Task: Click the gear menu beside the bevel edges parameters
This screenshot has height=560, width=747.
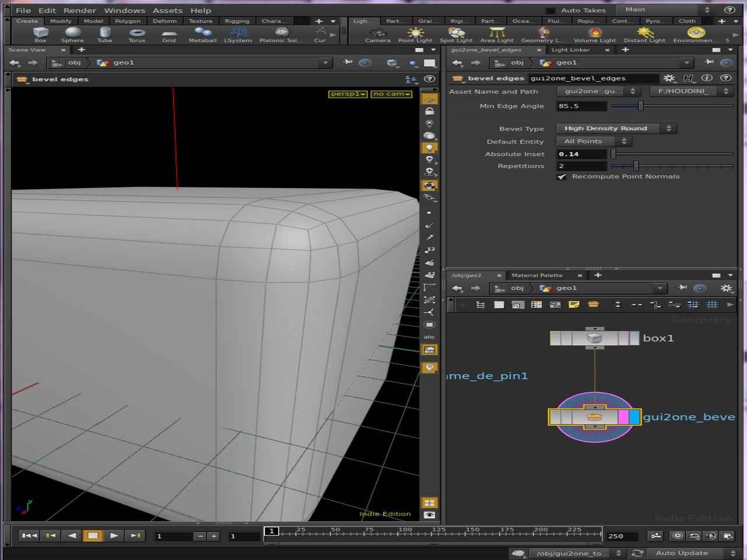Action: (670, 78)
